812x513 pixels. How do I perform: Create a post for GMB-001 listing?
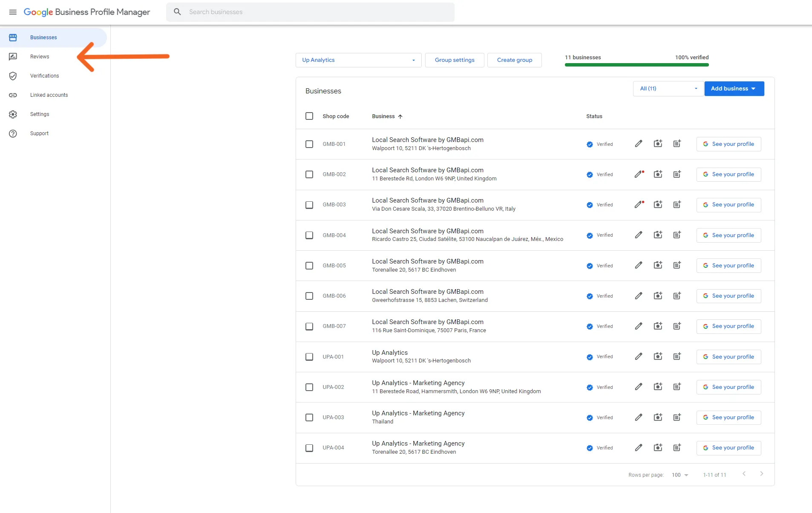tap(677, 144)
